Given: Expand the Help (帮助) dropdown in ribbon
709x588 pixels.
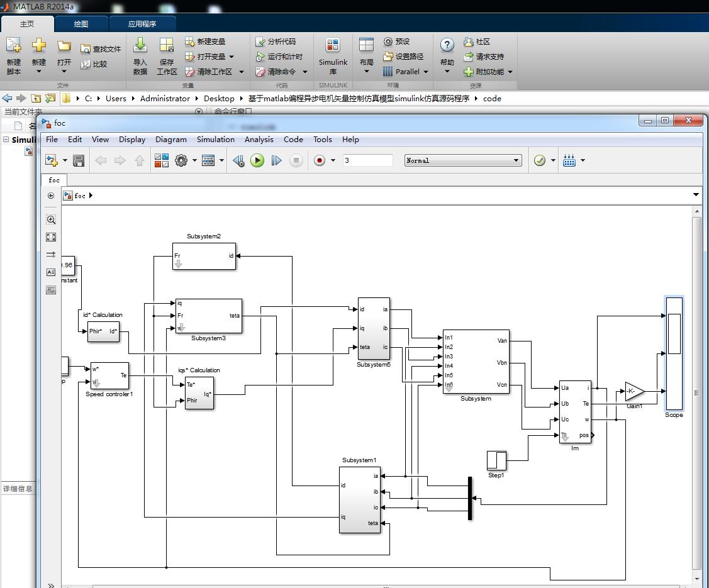Looking at the screenshot, I should pos(447,72).
